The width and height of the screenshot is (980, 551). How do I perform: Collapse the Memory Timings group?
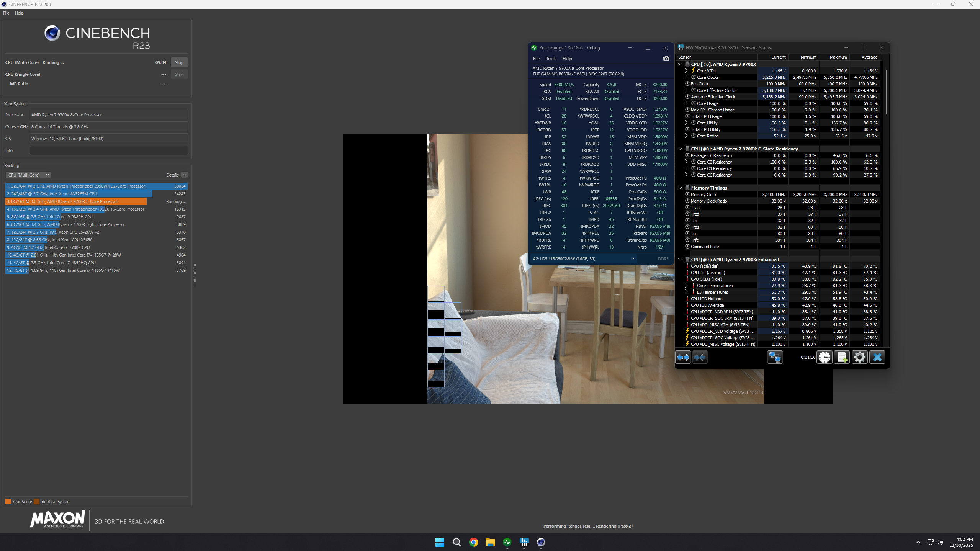coord(680,188)
